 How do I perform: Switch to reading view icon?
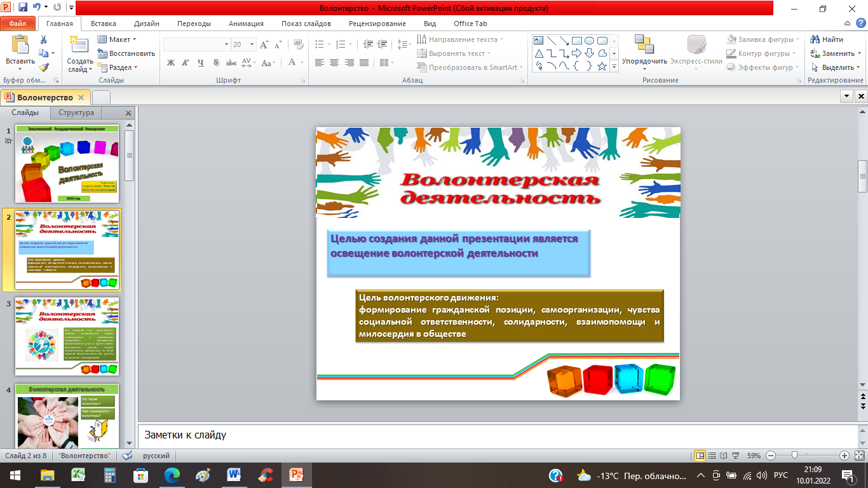(x=723, y=456)
